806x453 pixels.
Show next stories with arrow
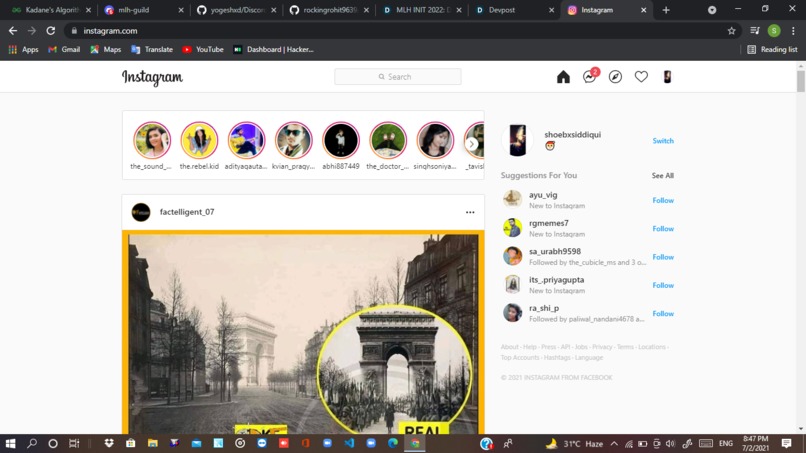click(471, 144)
